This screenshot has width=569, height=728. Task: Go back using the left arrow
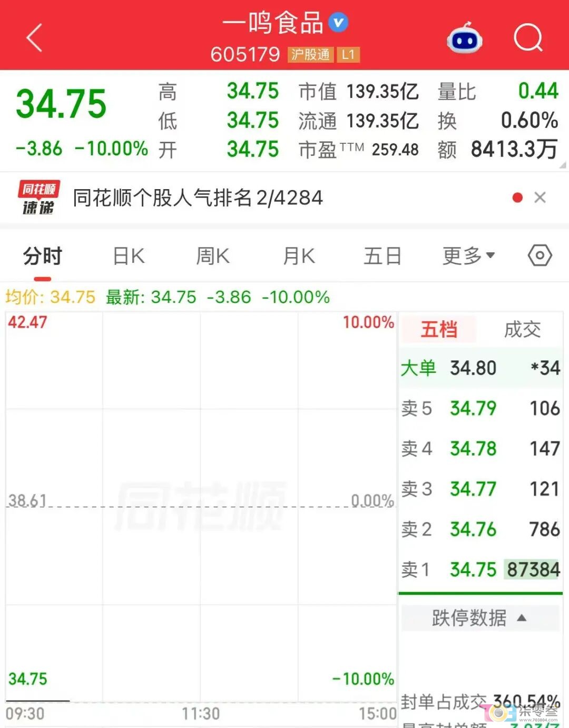[x=34, y=38]
